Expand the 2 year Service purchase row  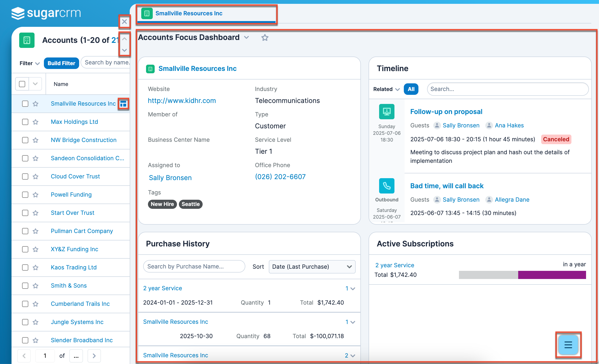pos(352,289)
